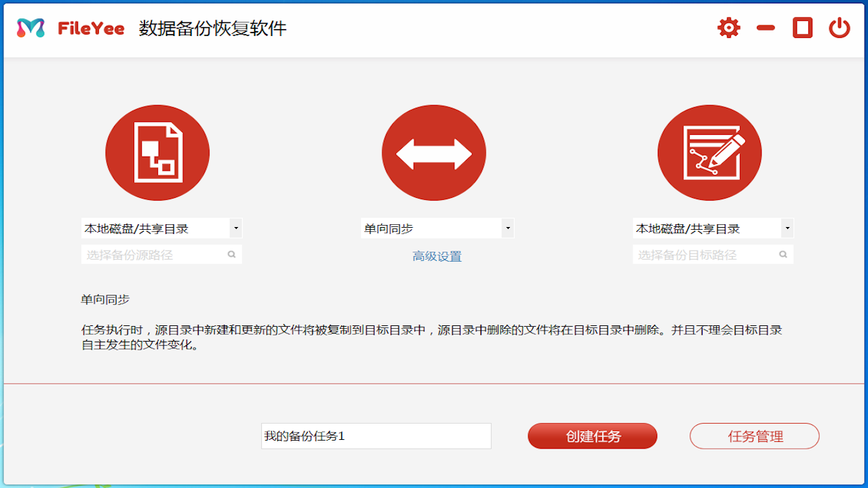This screenshot has width=868, height=488.
Task: Click the magnifier in the target path field
Action: (x=783, y=253)
